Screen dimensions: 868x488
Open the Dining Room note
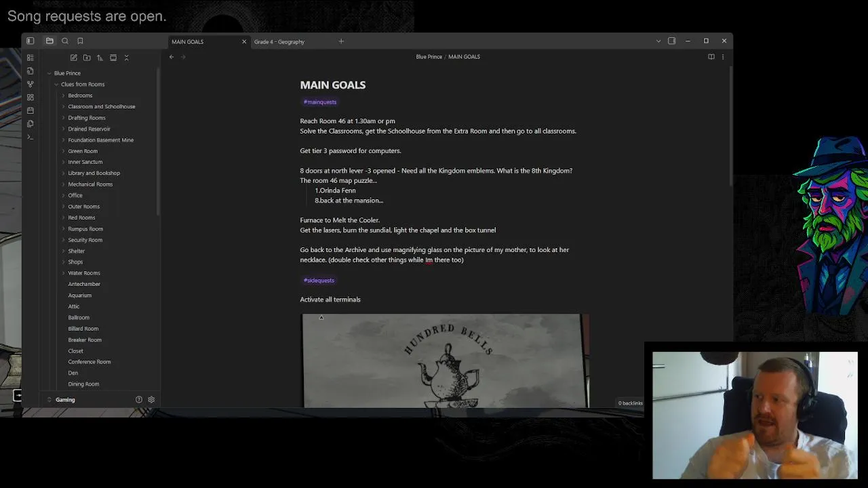coord(83,384)
